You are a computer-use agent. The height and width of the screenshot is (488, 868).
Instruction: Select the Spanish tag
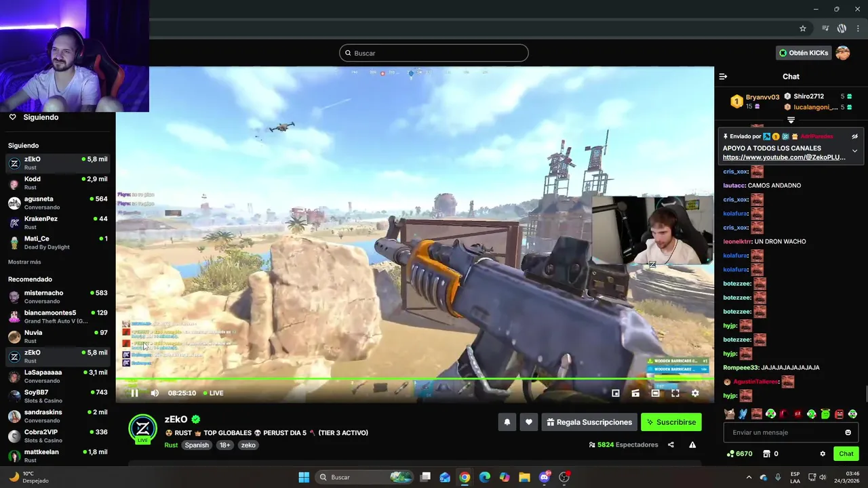point(197,445)
